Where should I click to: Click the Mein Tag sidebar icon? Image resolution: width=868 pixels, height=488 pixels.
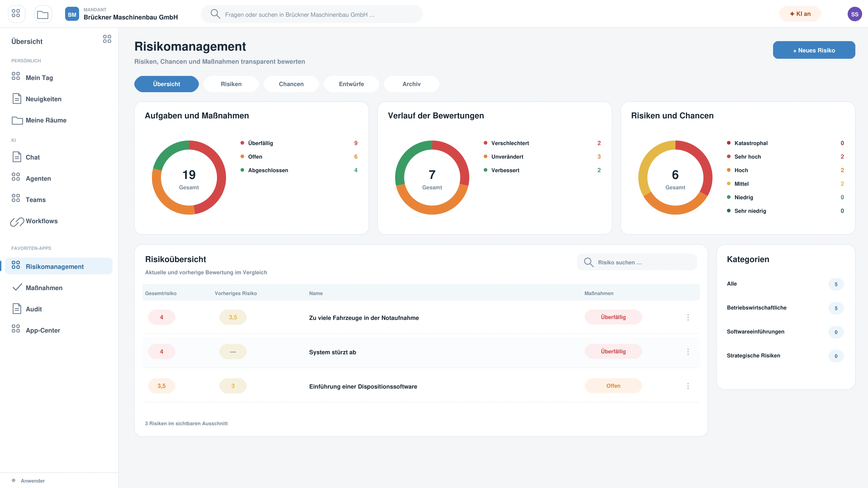pos(16,76)
